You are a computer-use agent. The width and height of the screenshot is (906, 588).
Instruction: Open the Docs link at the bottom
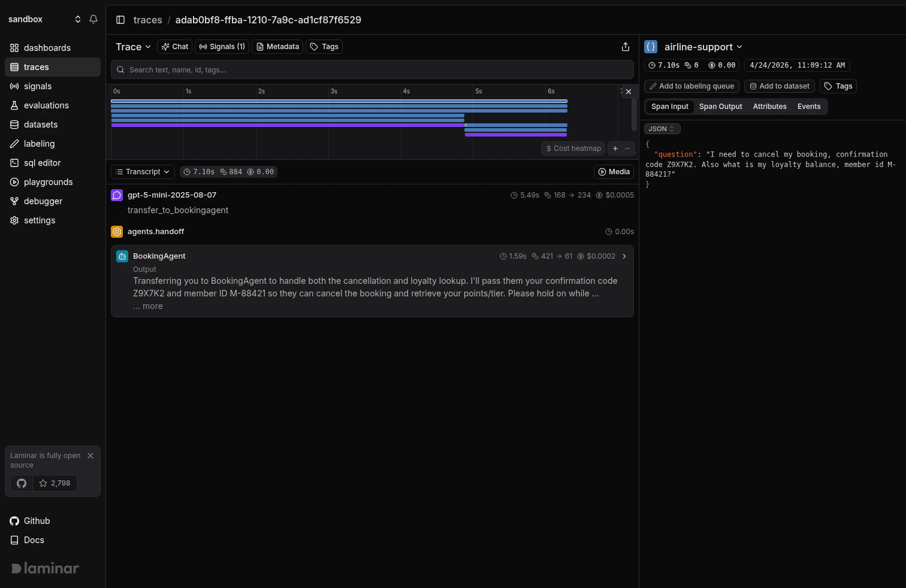click(x=33, y=539)
